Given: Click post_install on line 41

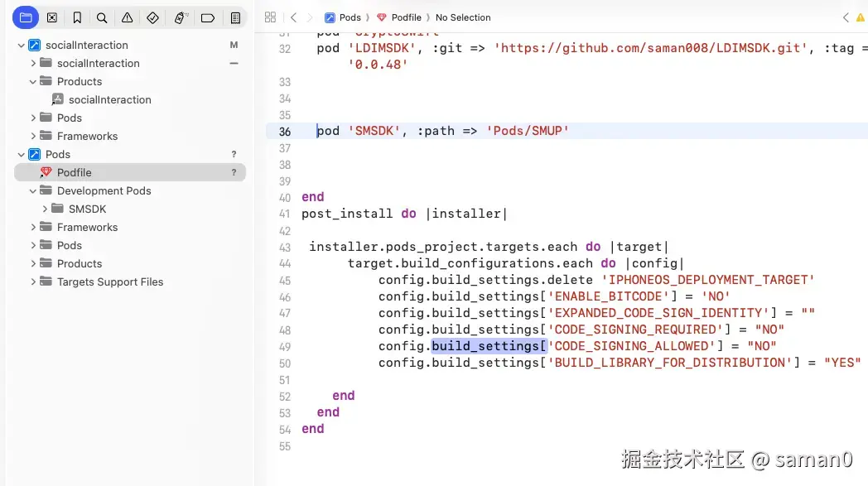Looking at the screenshot, I should coord(347,214).
